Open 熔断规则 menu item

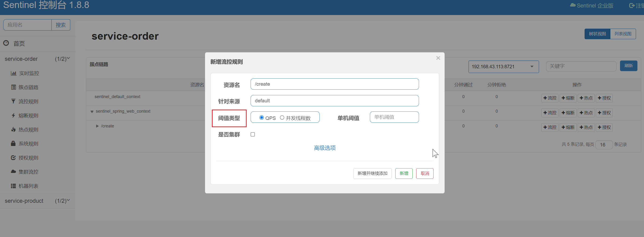(x=28, y=115)
